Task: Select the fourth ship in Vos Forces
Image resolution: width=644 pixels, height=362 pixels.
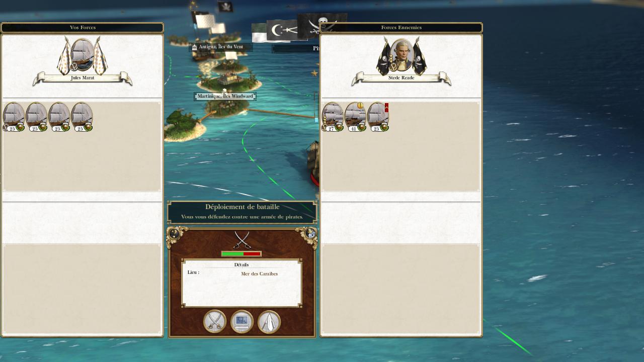Action: click(82, 117)
